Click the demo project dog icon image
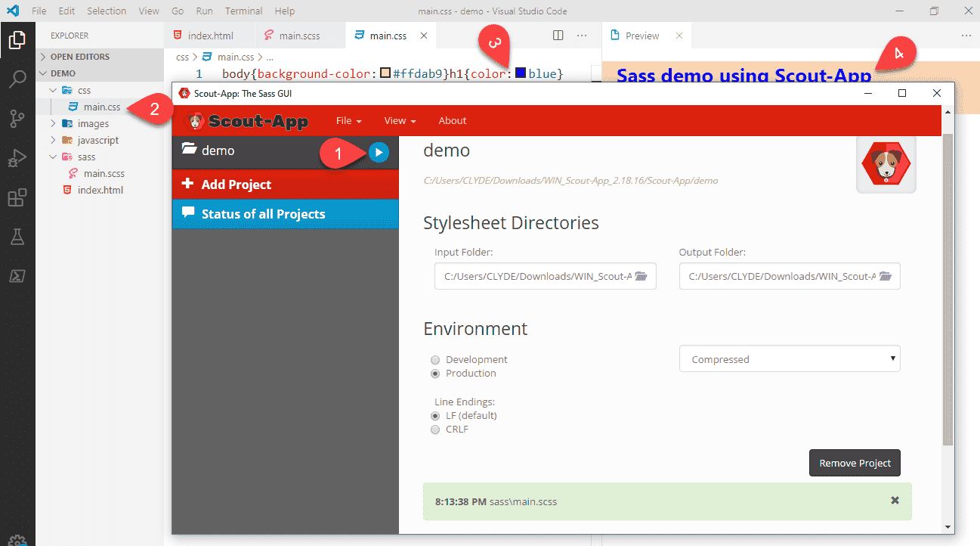The width and height of the screenshot is (980, 546). [x=886, y=163]
